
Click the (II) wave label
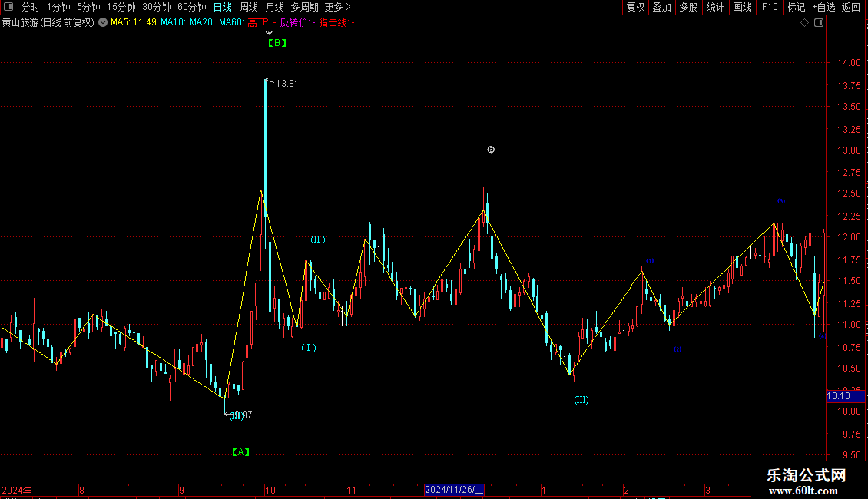[318, 240]
